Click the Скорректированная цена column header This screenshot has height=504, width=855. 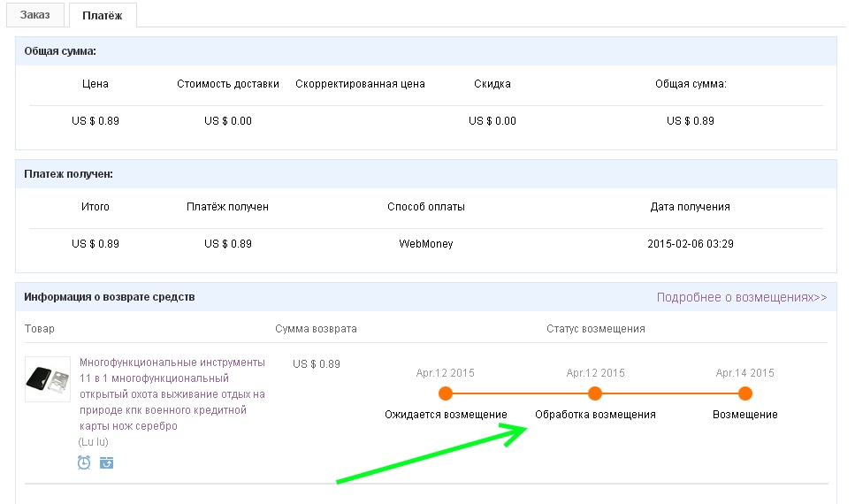[x=360, y=84]
